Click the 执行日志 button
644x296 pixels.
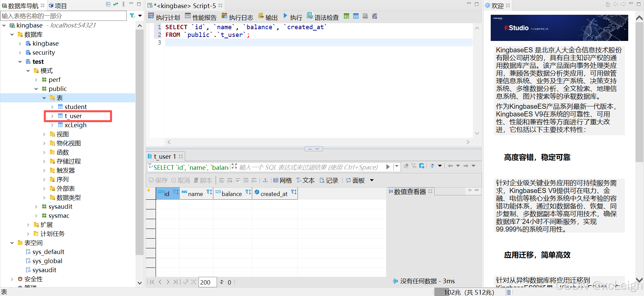[x=237, y=17]
